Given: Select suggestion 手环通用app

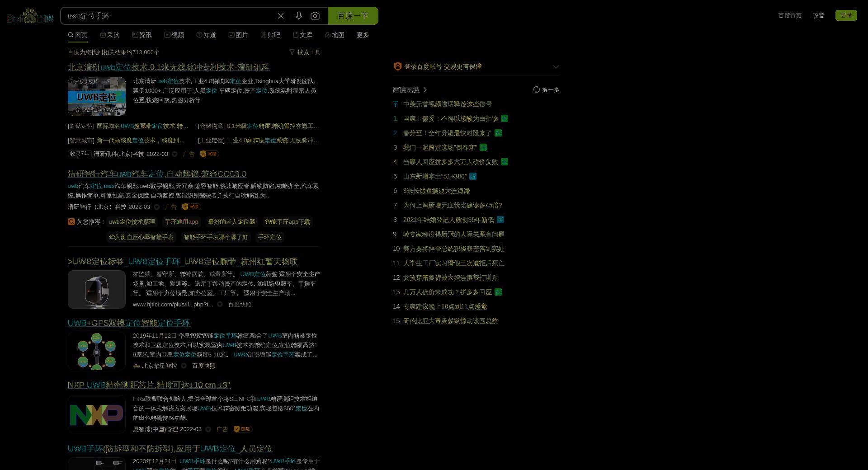Looking at the screenshot, I should point(181,222).
